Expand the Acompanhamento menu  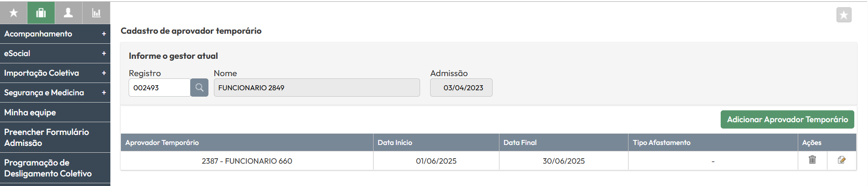click(x=55, y=34)
